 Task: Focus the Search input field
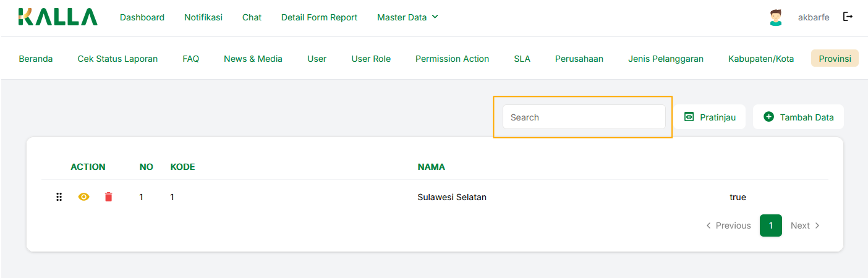[584, 117]
